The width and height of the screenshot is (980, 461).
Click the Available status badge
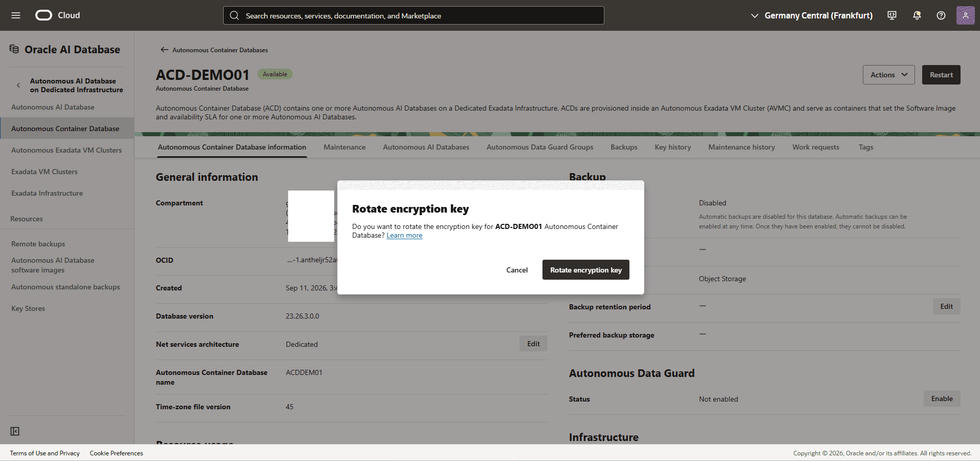[x=275, y=74]
